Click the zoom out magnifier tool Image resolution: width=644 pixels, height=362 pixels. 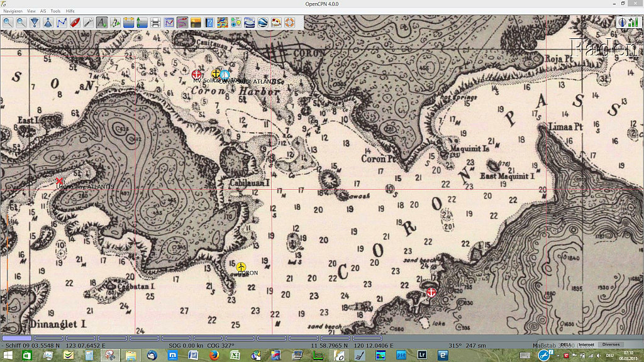[21, 23]
